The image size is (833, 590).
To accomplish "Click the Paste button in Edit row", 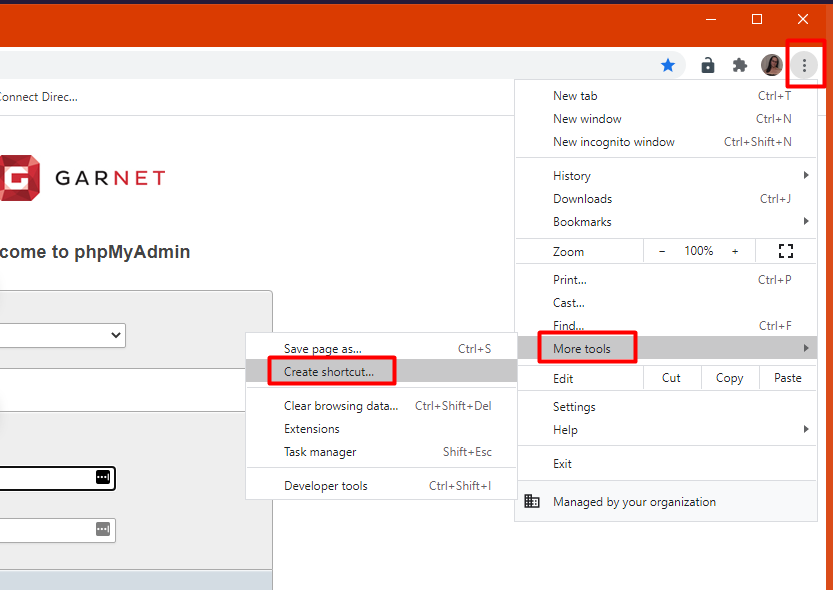I will pos(788,378).
